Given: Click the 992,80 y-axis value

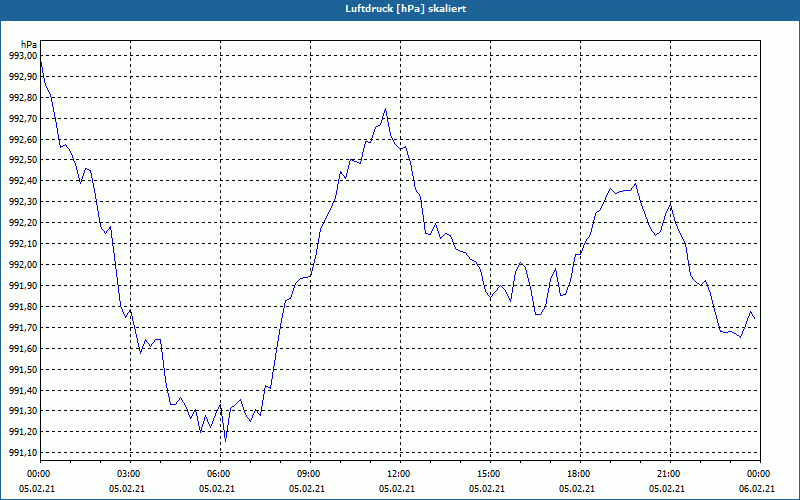Looking at the screenshot, I should tap(23, 97).
